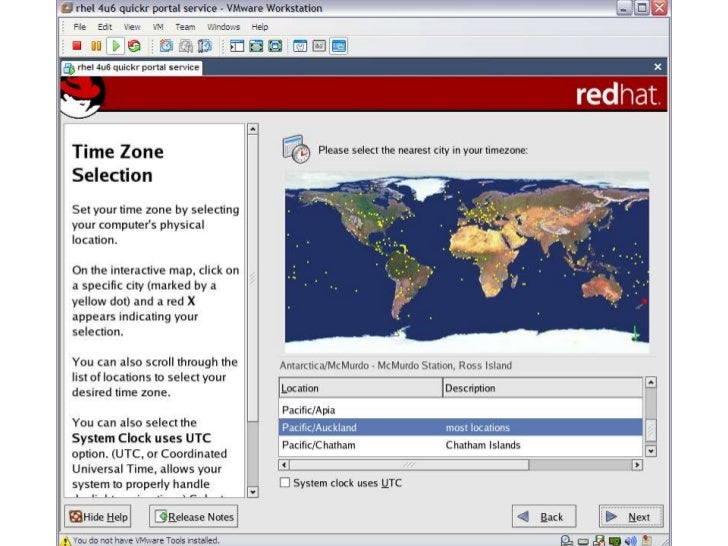Open the Edit menu
The image size is (728, 546).
click(104, 27)
